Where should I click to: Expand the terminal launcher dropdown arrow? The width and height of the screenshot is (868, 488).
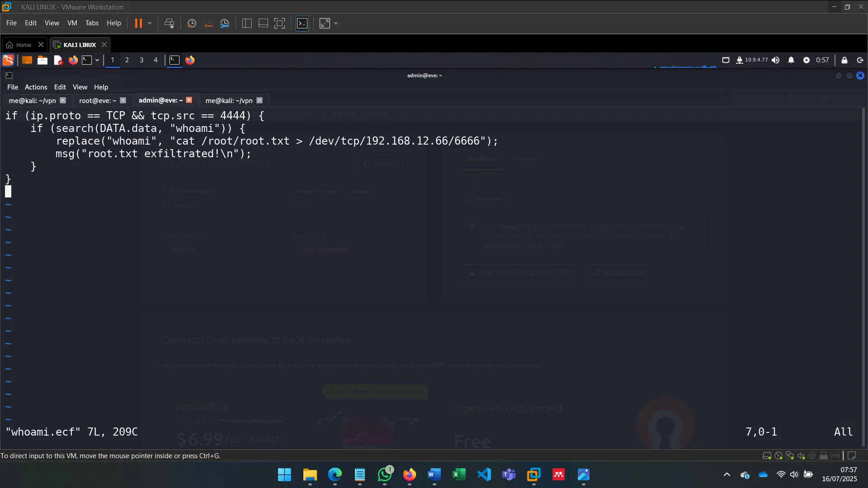click(97, 60)
